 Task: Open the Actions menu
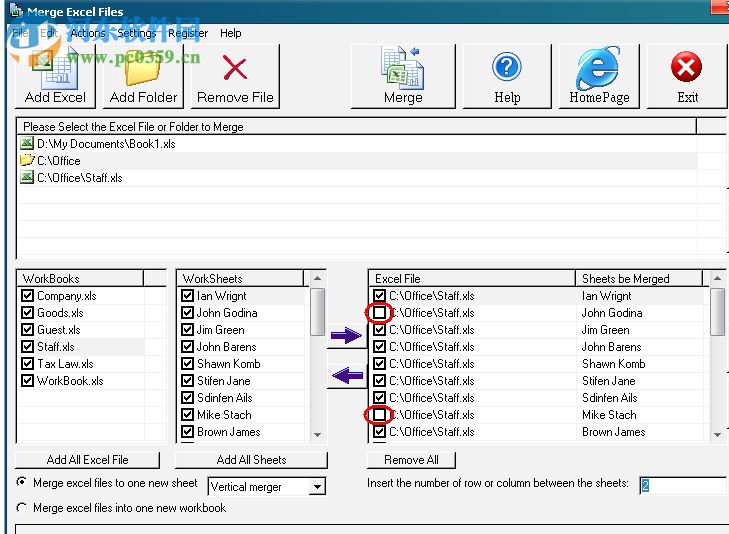88,33
